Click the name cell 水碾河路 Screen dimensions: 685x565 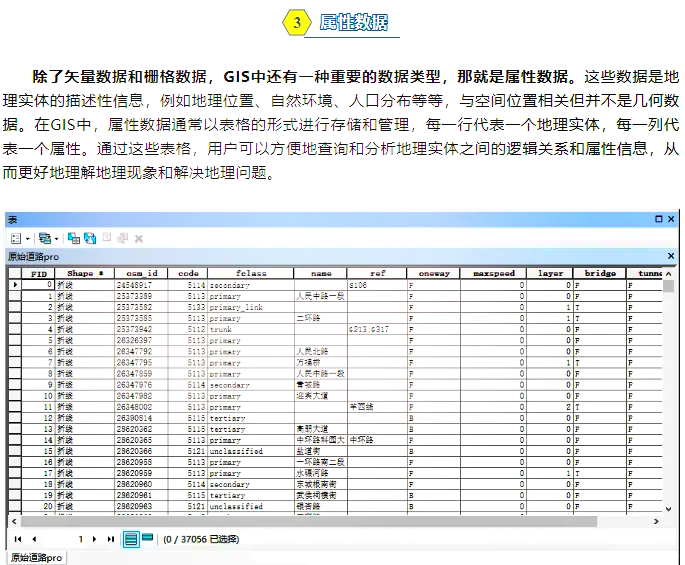coord(321,473)
